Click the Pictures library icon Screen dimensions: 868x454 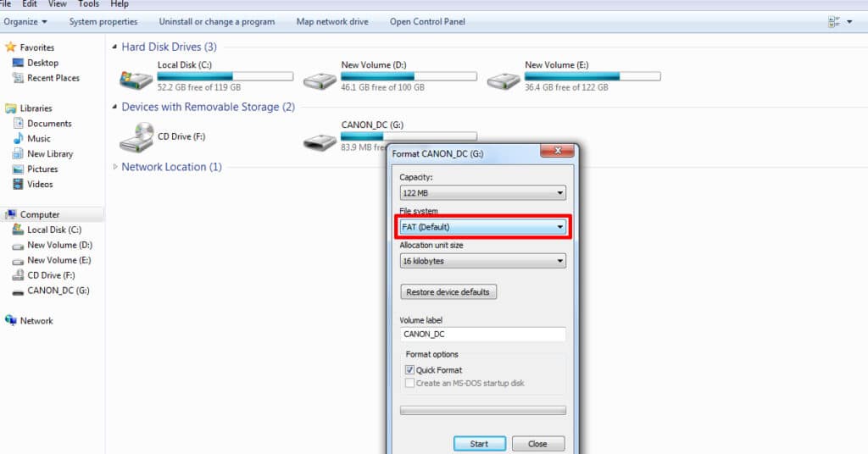pyautogui.click(x=18, y=169)
